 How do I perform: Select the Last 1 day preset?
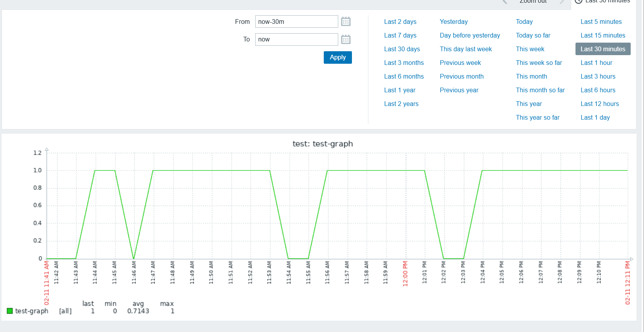[595, 117]
